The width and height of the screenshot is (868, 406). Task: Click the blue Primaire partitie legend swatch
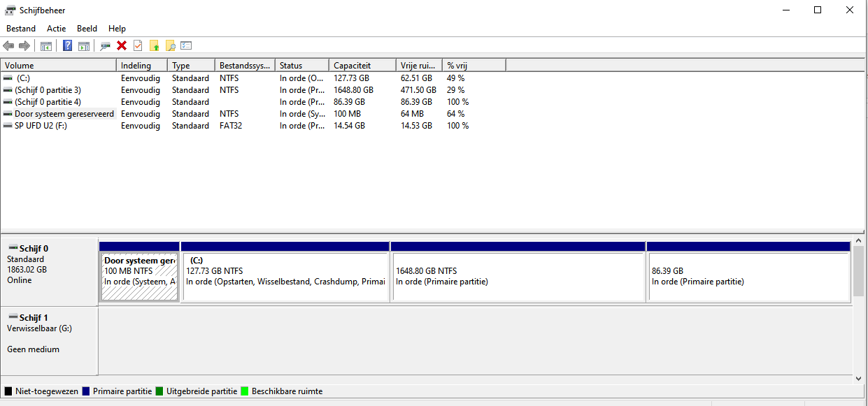[x=86, y=391]
